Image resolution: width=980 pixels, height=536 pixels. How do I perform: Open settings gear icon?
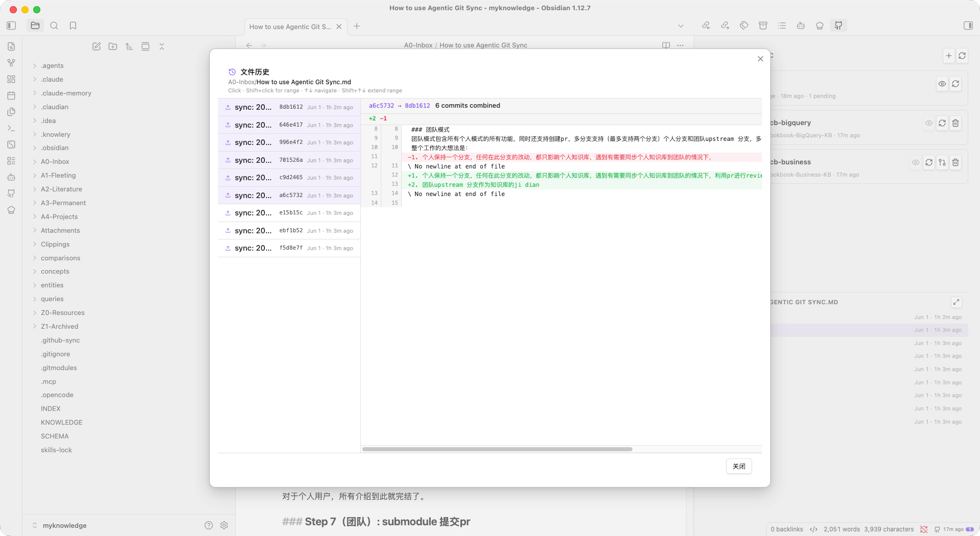[224, 525]
